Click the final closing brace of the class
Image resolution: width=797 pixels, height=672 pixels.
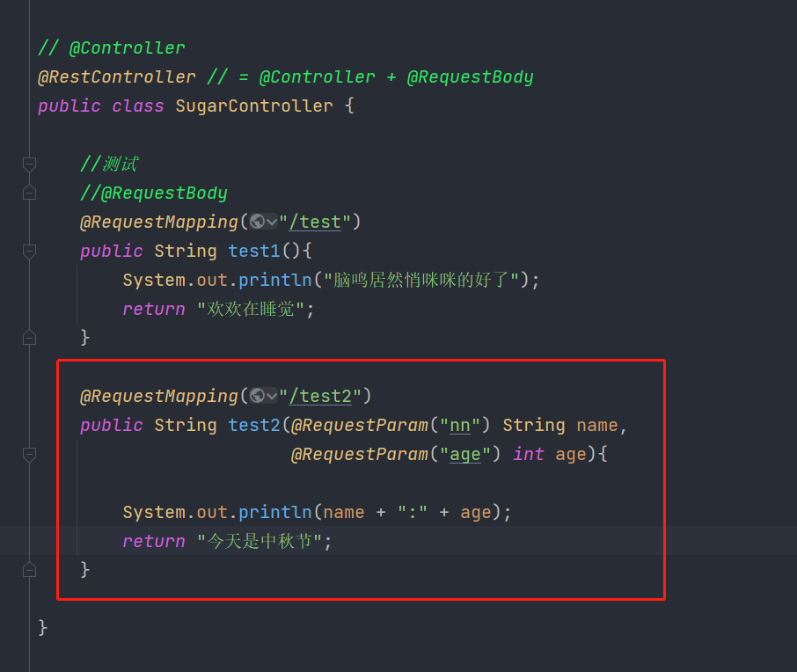(x=43, y=628)
